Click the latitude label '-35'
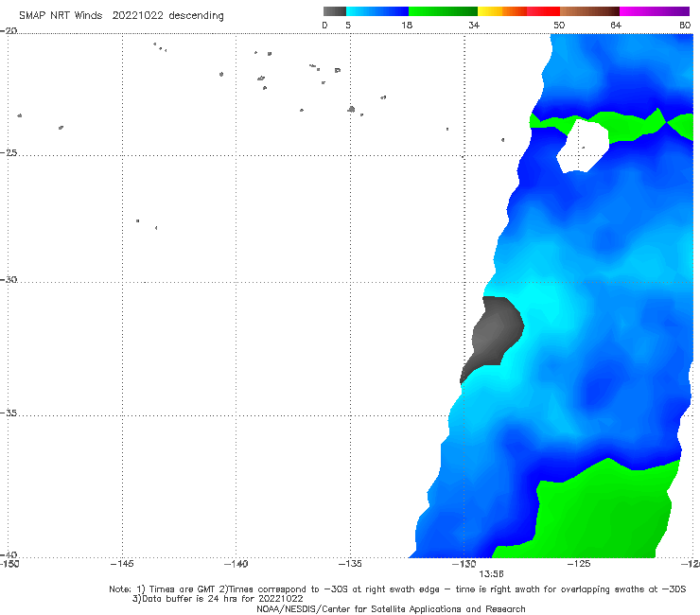The width and height of the screenshot is (700, 615). click(x=9, y=413)
